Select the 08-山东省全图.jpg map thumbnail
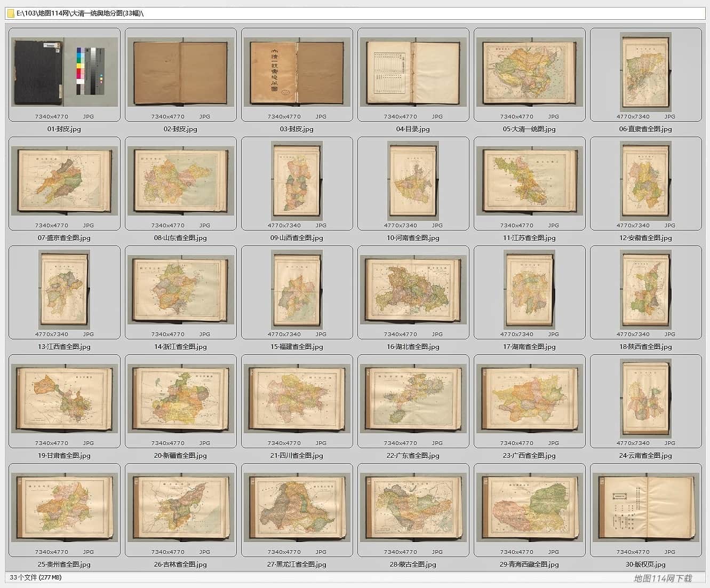This screenshot has height=588, width=710. tap(181, 184)
